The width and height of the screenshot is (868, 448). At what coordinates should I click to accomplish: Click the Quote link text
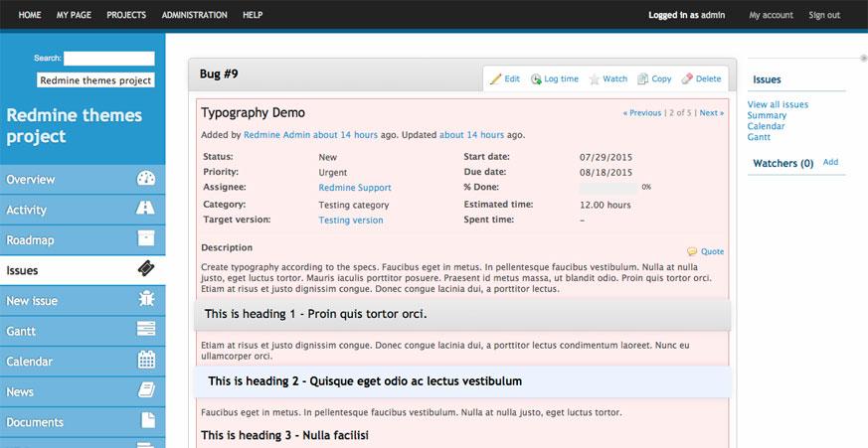click(713, 251)
